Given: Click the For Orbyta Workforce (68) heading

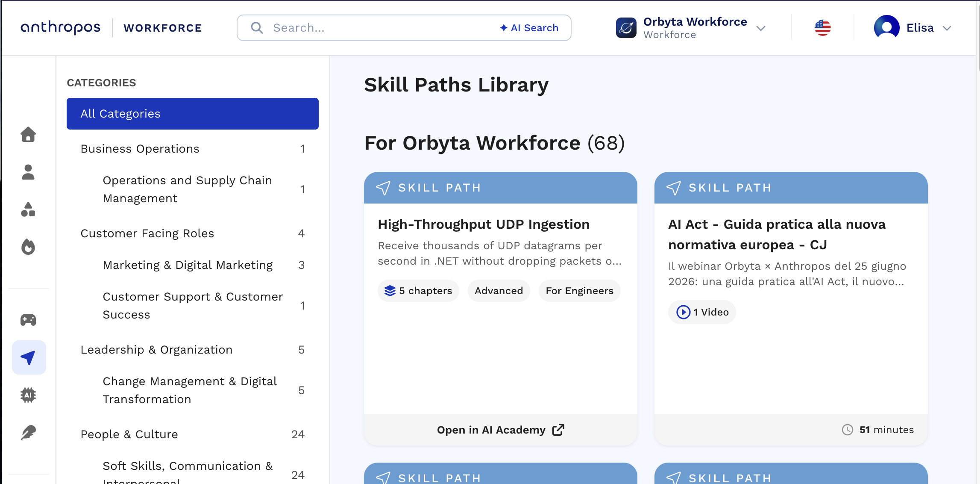Looking at the screenshot, I should pos(494,143).
